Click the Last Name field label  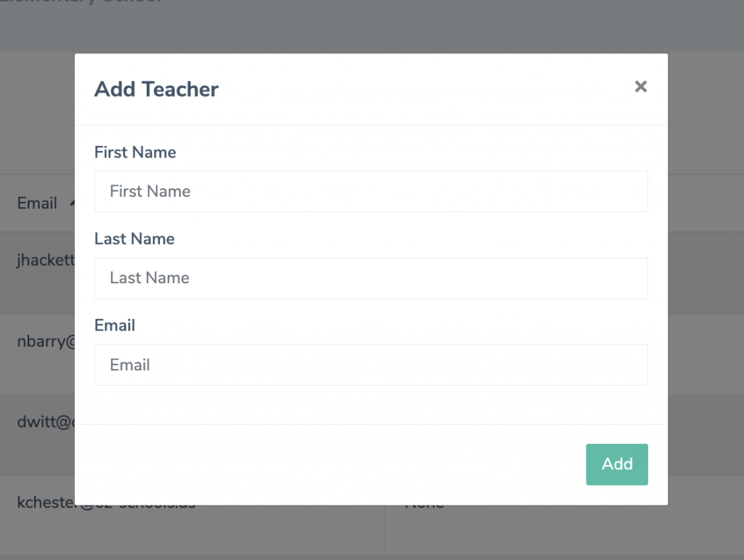click(x=134, y=238)
